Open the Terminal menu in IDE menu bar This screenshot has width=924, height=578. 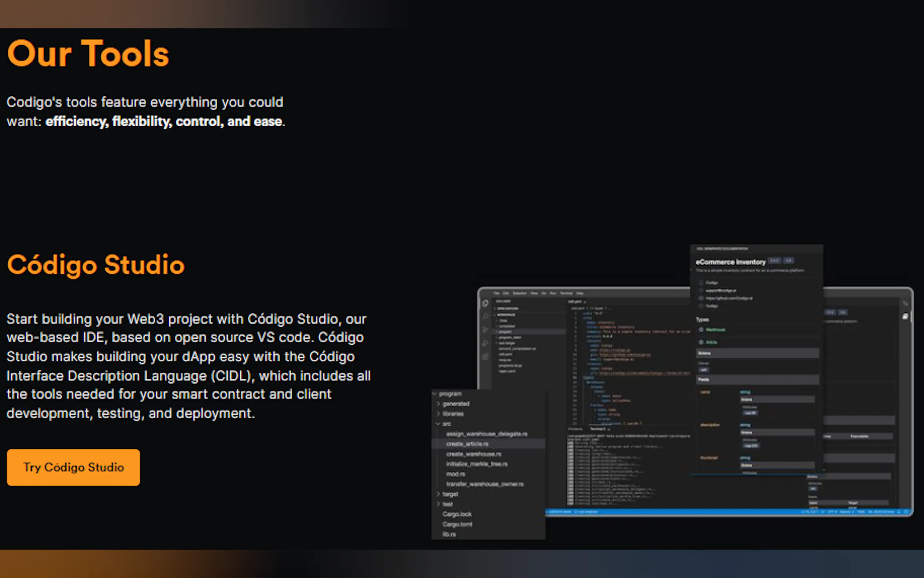tap(566, 293)
